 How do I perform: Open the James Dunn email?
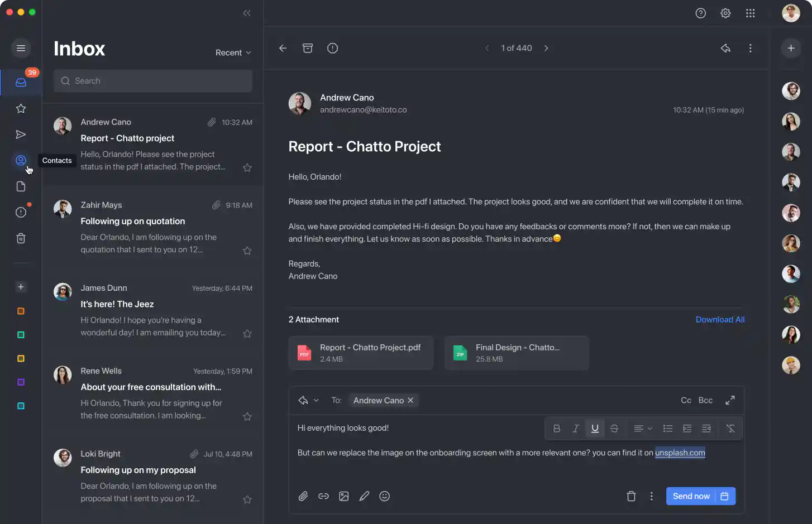point(152,310)
